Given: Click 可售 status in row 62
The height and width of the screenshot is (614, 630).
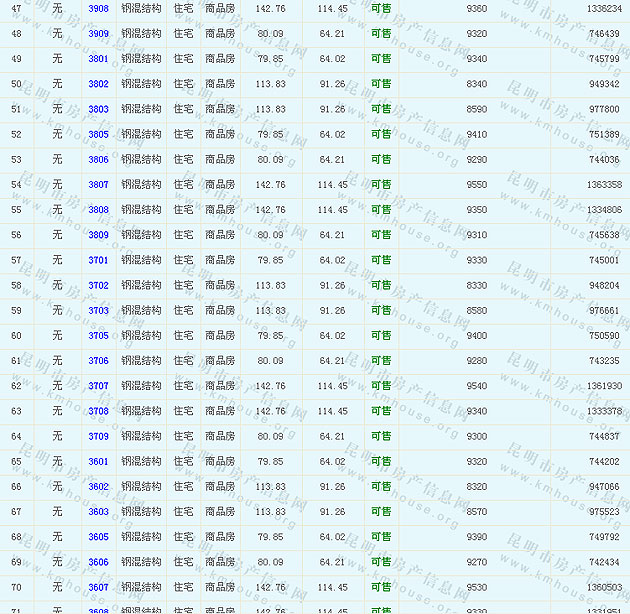Looking at the screenshot, I should click(x=381, y=386).
